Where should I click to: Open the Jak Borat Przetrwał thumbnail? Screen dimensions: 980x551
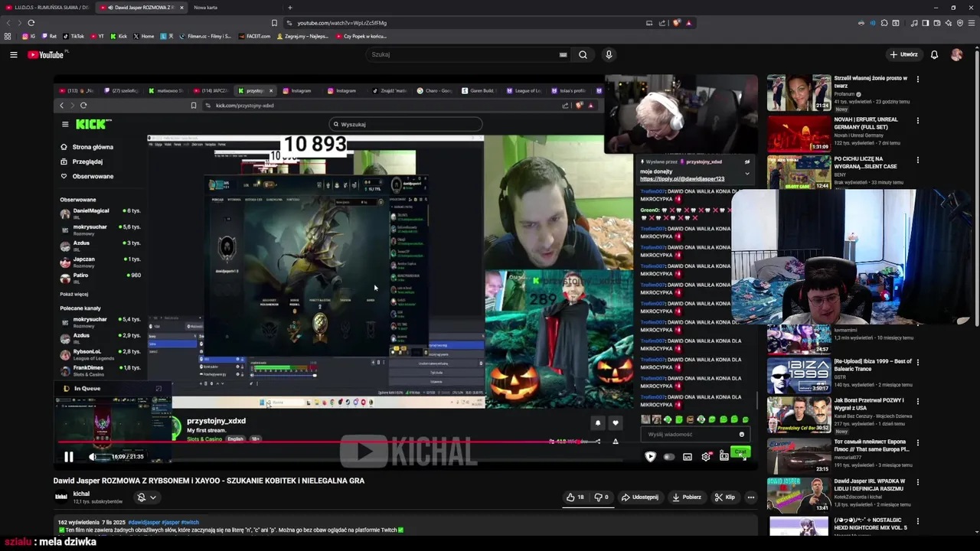(x=799, y=415)
